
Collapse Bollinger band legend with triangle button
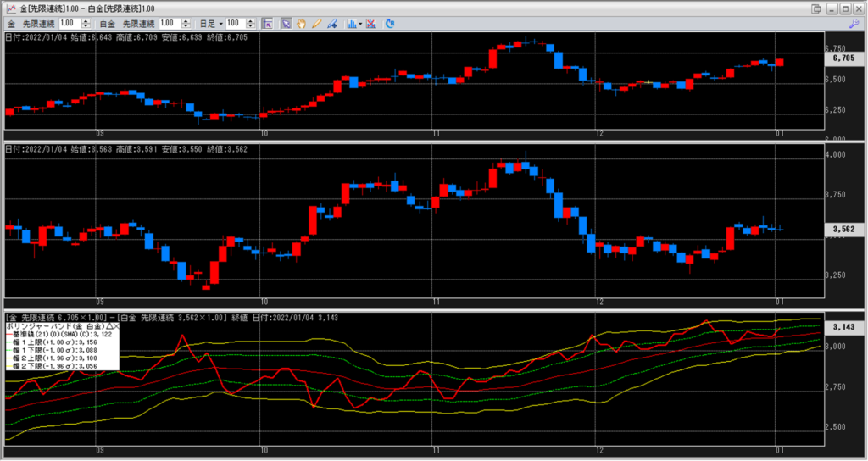109,325
